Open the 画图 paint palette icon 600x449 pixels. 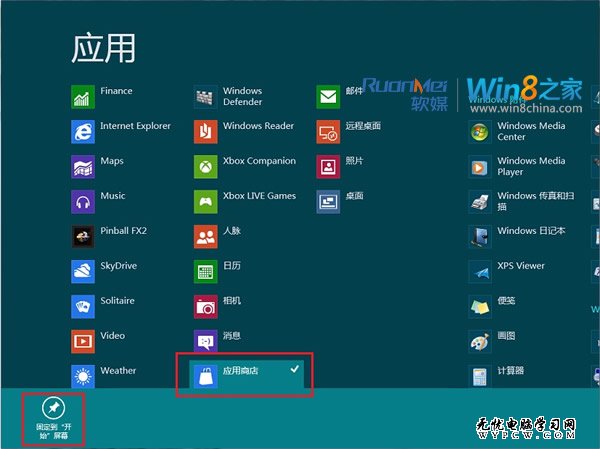(480, 341)
